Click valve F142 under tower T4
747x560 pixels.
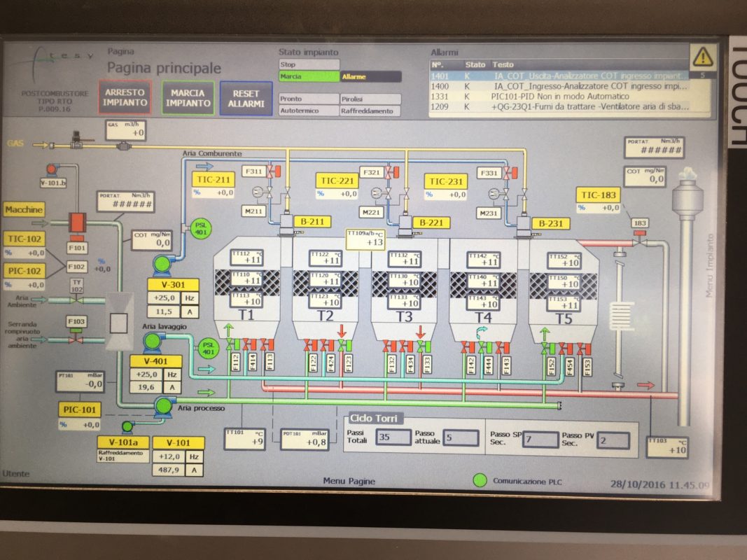pos(468,348)
